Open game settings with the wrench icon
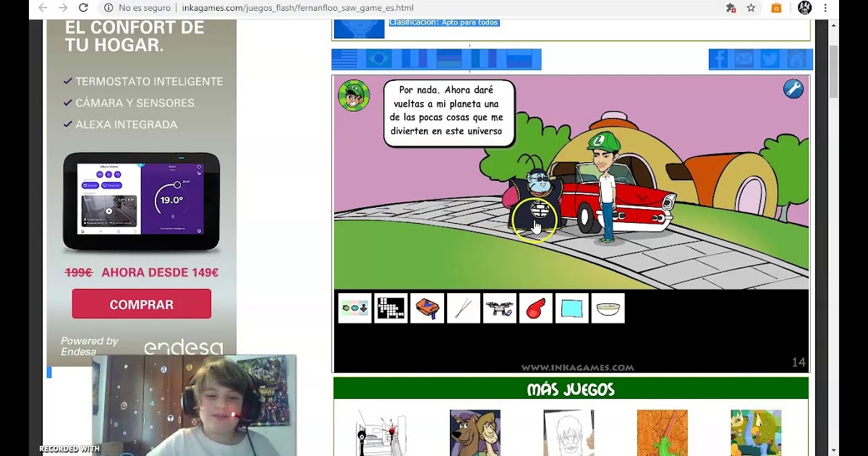This screenshot has height=456, width=868. (793, 89)
